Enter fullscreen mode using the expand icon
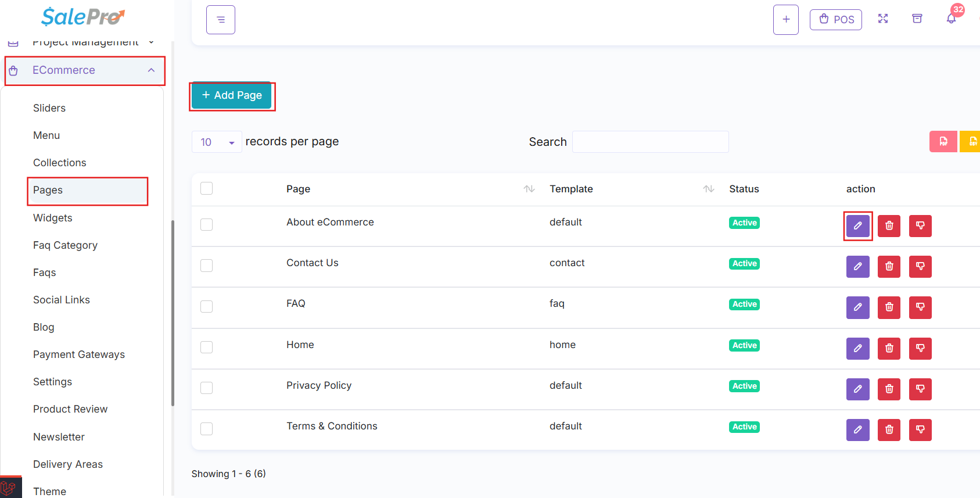 883,19
